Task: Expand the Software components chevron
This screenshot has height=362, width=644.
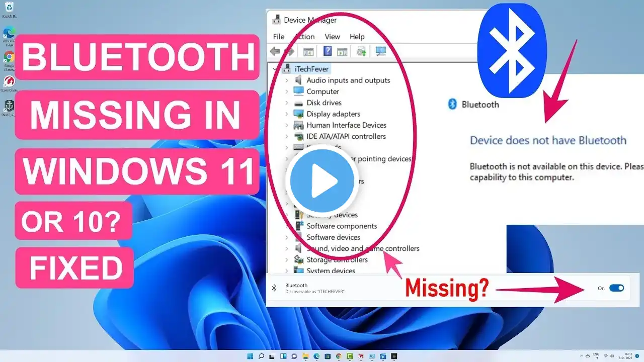Action: 287,226
